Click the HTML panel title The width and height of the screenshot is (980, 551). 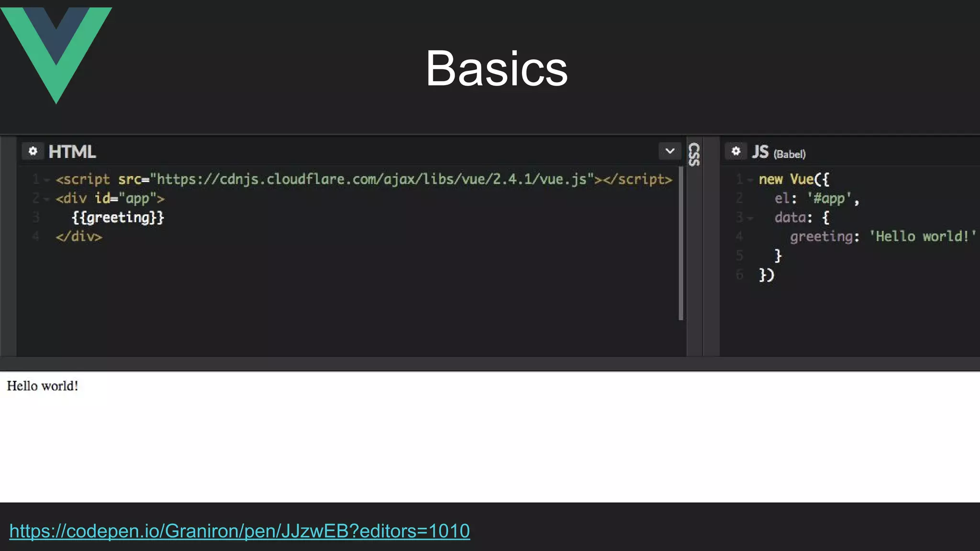[x=72, y=152]
